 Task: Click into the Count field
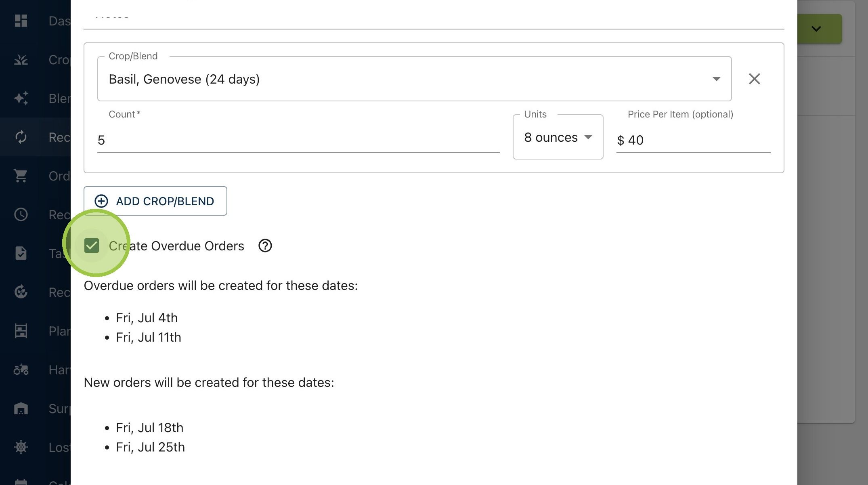coord(298,140)
